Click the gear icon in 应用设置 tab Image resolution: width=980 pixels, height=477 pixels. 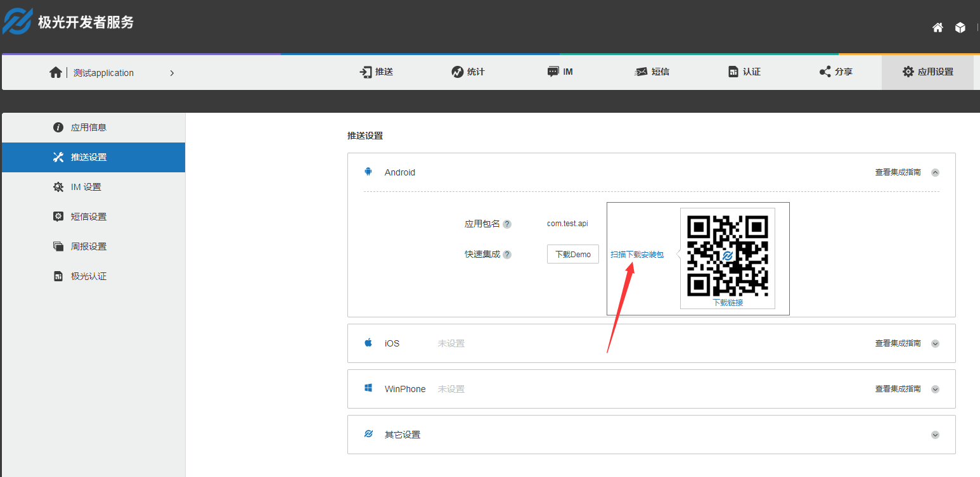(x=908, y=72)
